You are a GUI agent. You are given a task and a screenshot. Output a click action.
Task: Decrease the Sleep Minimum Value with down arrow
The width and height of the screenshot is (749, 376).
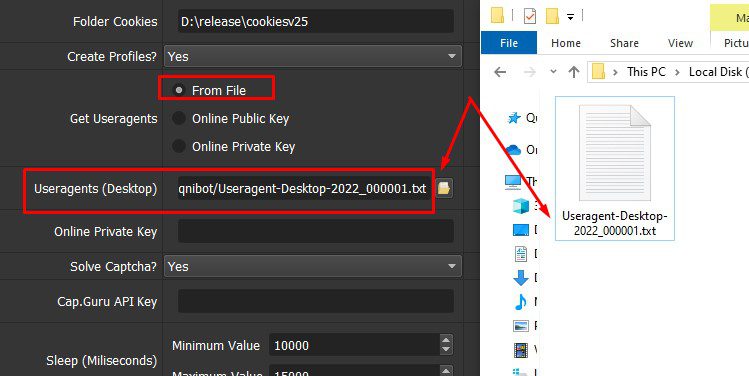[x=446, y=351]
